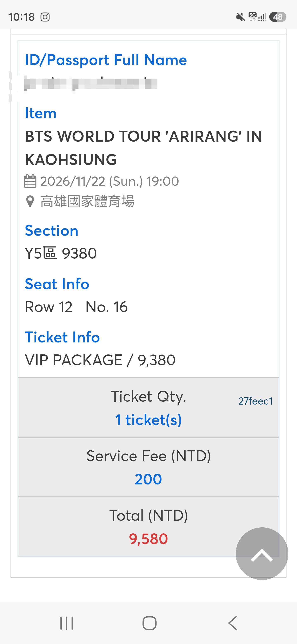Tap the battery level indicator
The height and width of the screenshot is (644, 297).
click(278, 17)
